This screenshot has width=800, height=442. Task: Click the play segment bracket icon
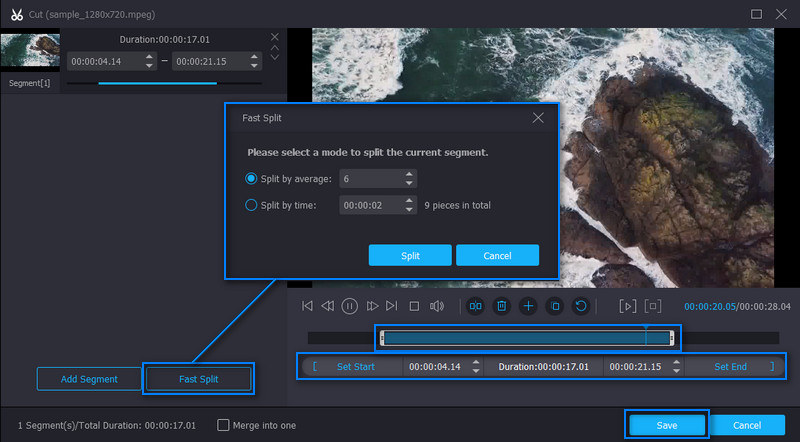point(627,306)
